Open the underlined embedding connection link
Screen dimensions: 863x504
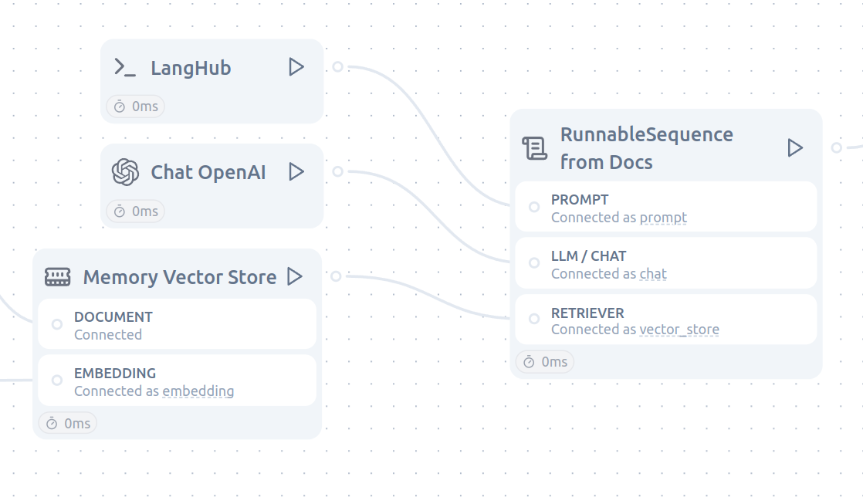tap(198, 391)
